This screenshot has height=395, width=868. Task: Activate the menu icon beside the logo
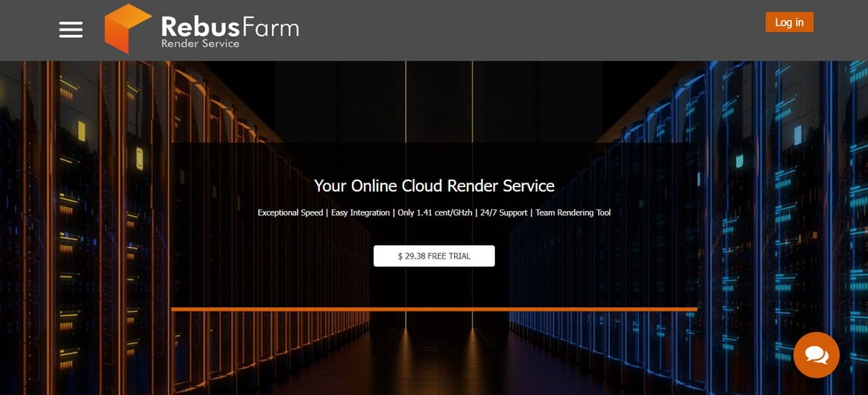pos(70,29)
